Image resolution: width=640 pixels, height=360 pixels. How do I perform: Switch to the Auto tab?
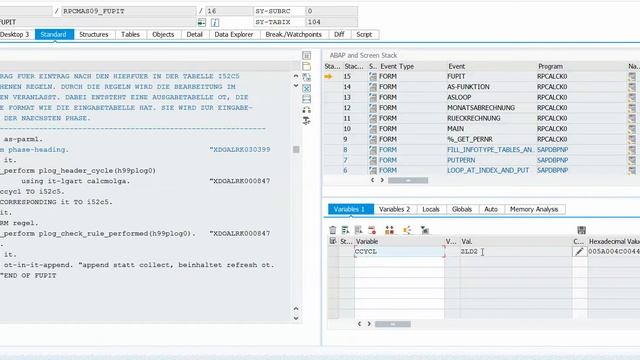click(x=491, y=209)
